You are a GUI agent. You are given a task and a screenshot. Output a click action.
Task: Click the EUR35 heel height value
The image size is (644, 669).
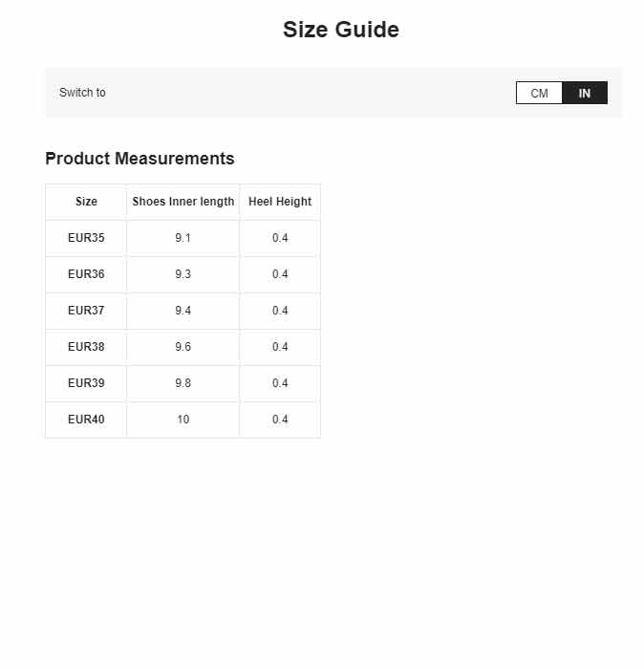pos(280,238)
